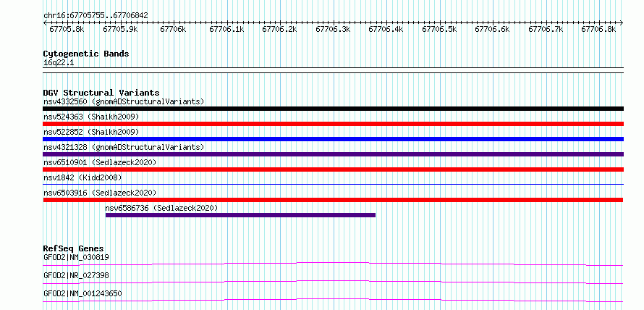Screen dimensions: 644x310
Task: Click the GFOD2|NM_030819 magenta transcript line
Action: [333, 264]
